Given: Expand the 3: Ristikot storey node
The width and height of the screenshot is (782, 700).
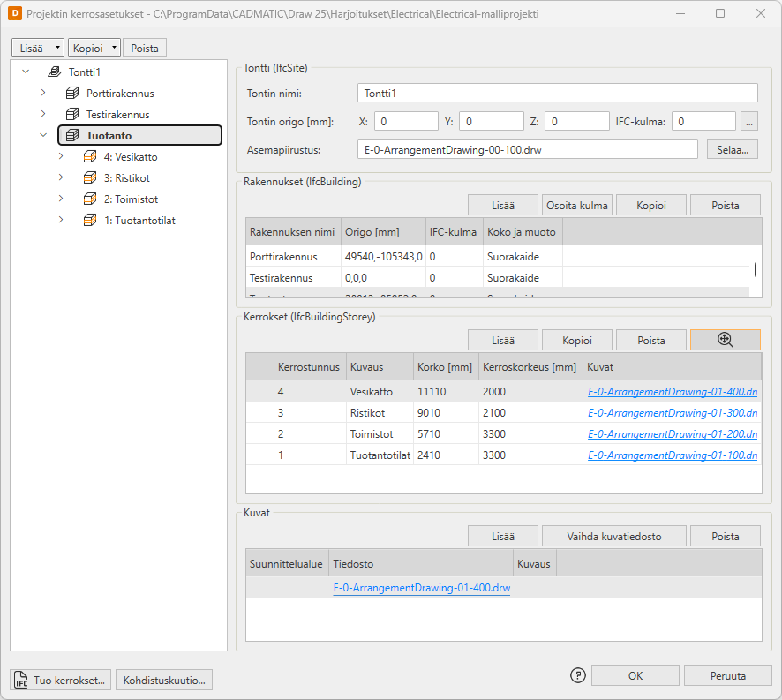Looking at the screenshot, I should point(61,178).
